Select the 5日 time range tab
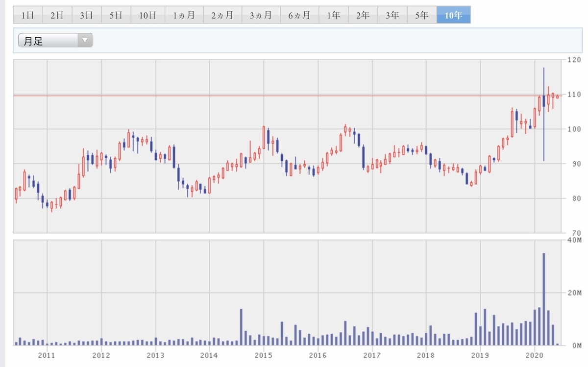Screen dimensions: 588x367 point(116,15)
